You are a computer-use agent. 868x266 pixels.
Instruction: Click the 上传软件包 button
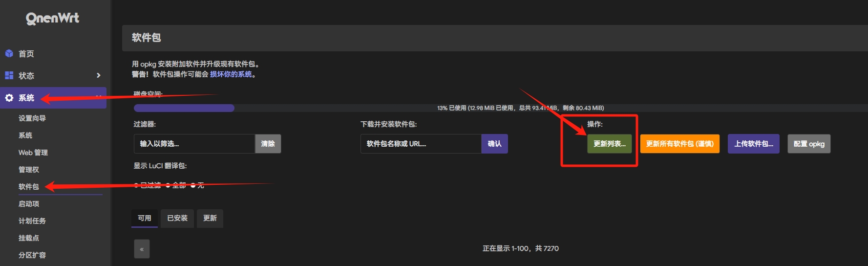tap(754, 144)
